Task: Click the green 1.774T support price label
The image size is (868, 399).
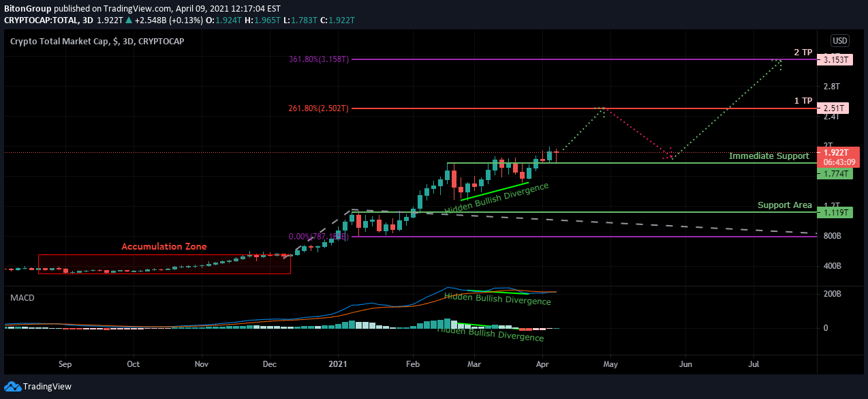Action: tap(835, 173)
